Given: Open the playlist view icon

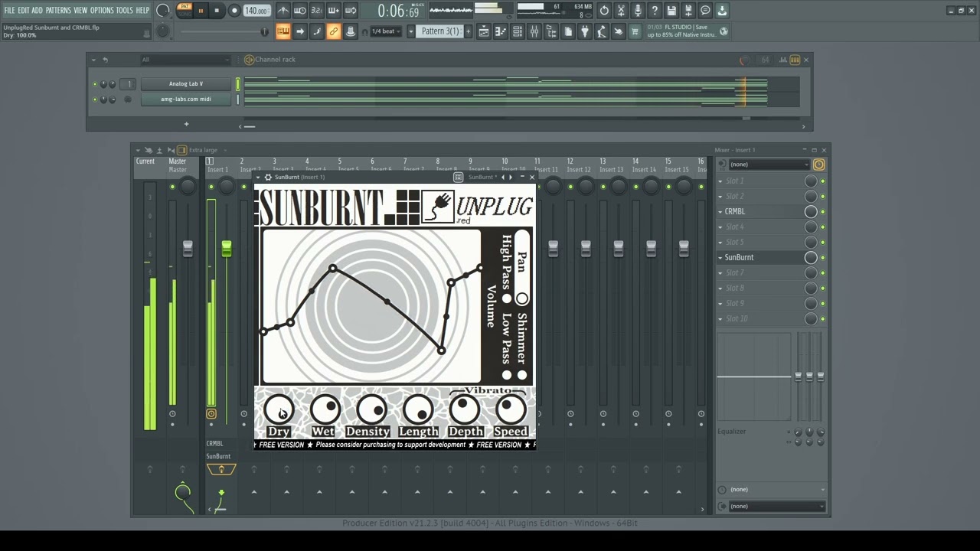Looking at the screenshot, I should pyautogui.click(x=484, y=31).
